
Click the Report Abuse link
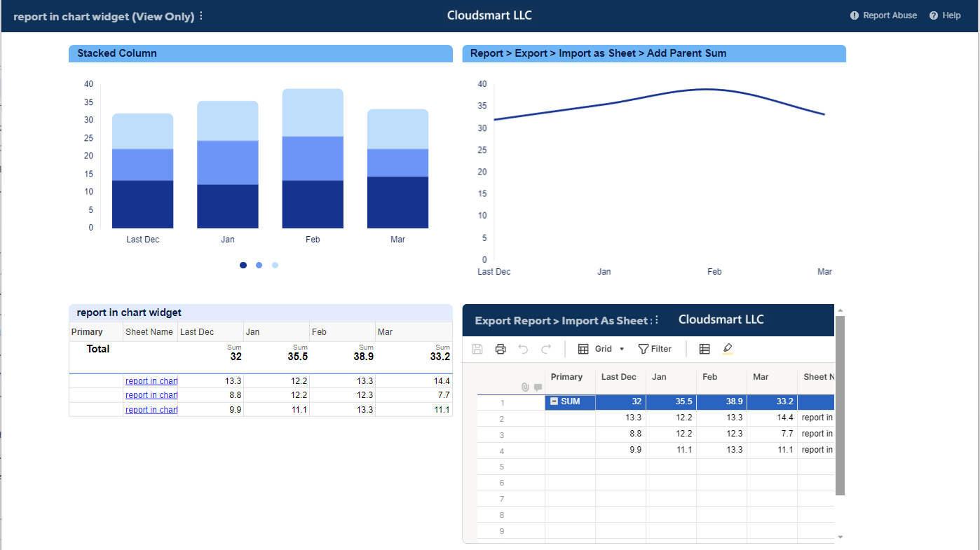pos(883,15)
